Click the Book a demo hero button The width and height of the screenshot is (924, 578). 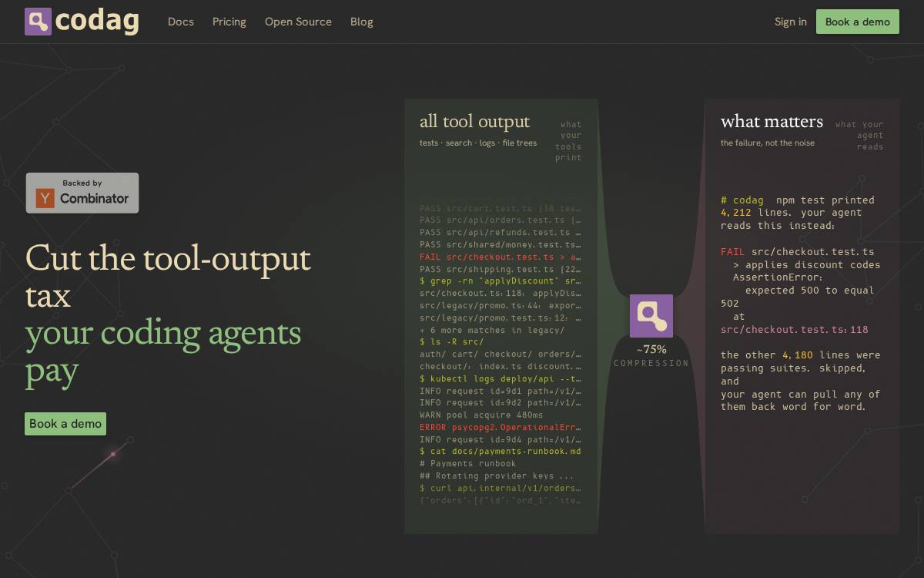(x=65, y=424)
